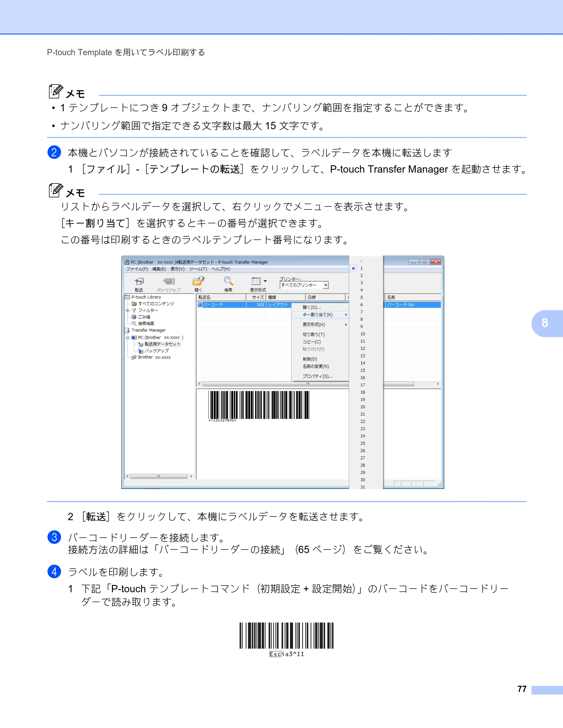This screenshot has height=728, width=563.
Task: Open the ツール(T) menu
Action: 198,269
